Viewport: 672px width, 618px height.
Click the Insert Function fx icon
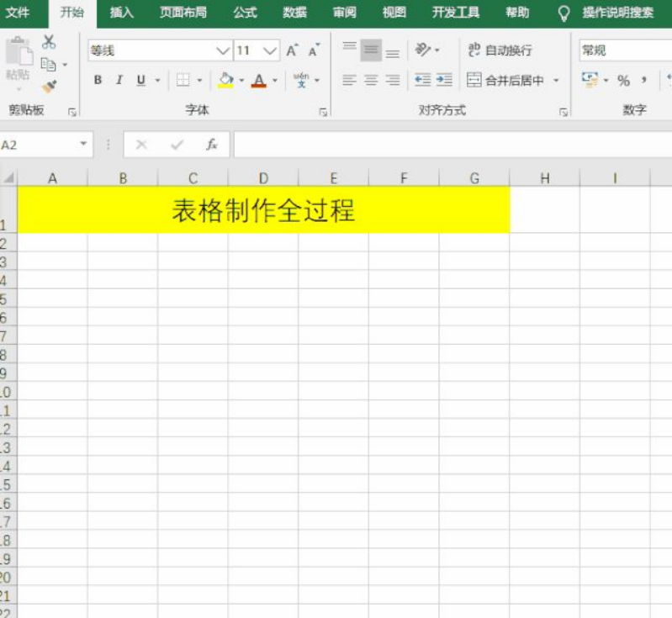coord(212,145)
